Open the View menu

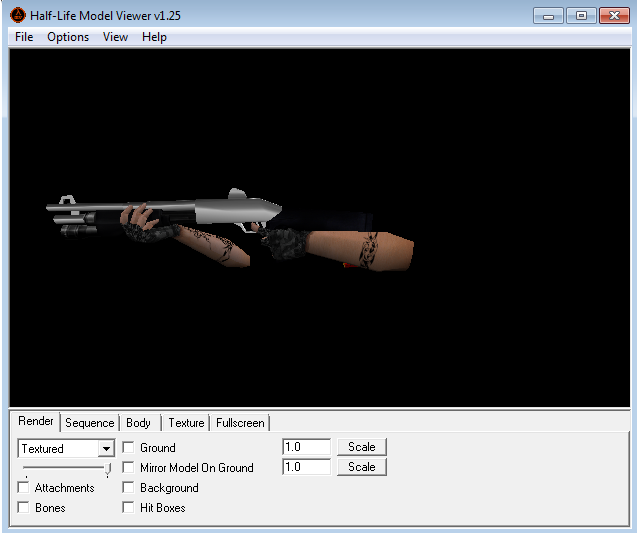(x=115, y=37)
